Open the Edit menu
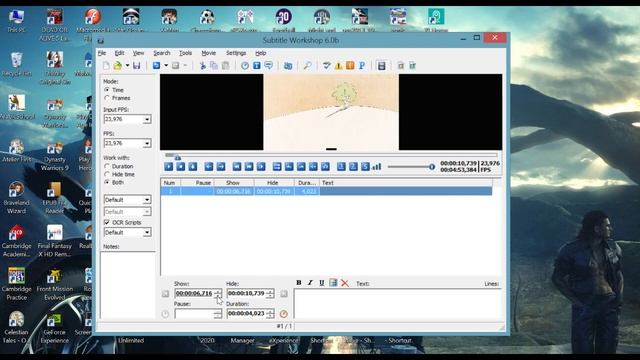Image resolution: width=640 pixels, height=360 pixels. pyautogui.click(x=119, y=53)
